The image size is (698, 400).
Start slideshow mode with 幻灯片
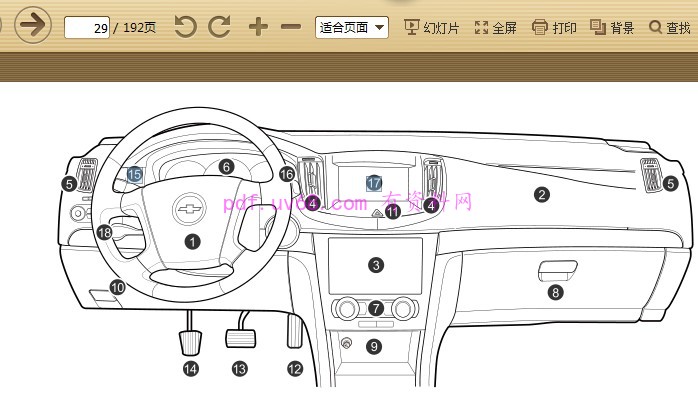432,27
